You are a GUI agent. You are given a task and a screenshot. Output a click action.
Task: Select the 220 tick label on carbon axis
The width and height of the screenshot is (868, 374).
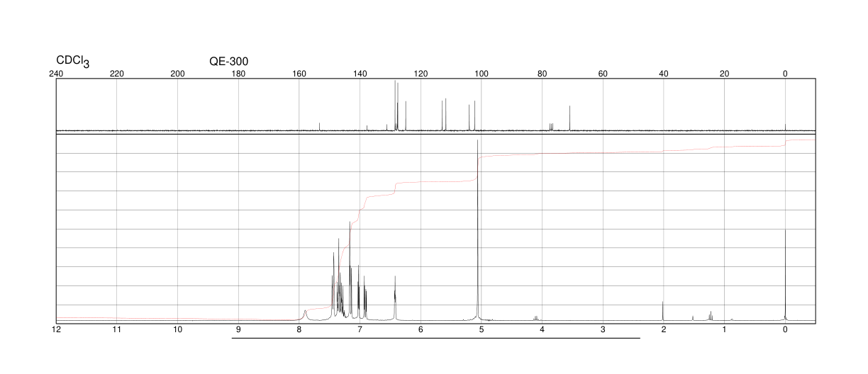[x=117, y=74]
